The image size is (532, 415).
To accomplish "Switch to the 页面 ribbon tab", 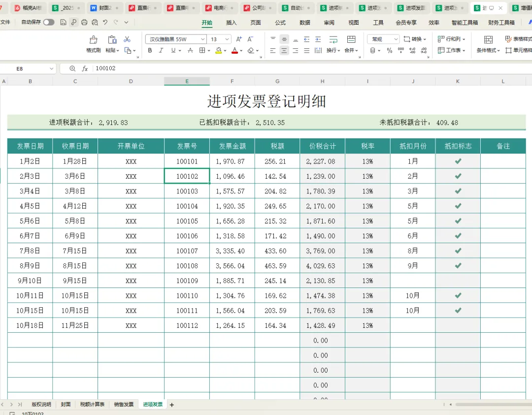I will pos(256,22).
